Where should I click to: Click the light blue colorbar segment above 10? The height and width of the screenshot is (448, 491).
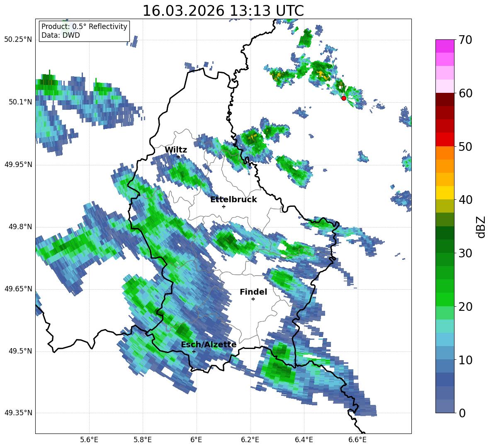[445, 353]
